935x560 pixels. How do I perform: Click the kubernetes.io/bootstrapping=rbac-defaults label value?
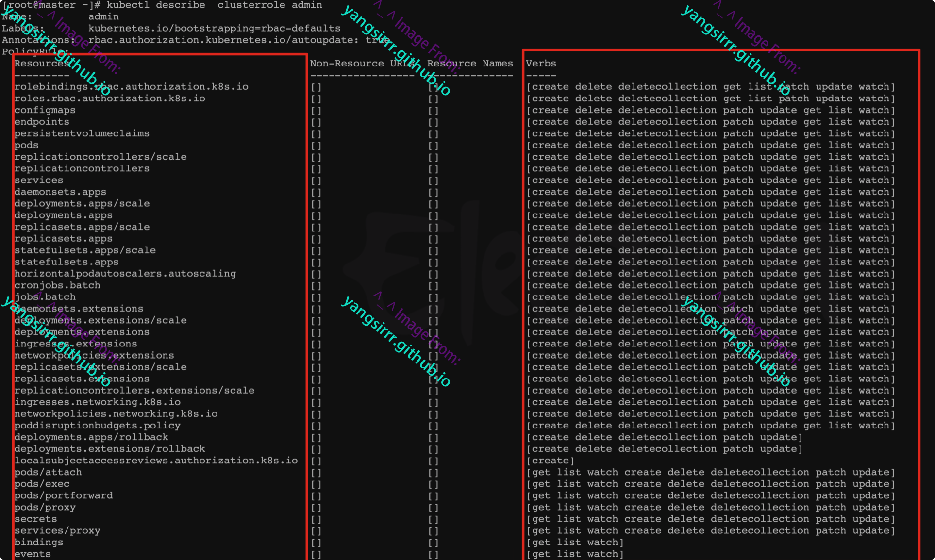pos(214,29)
